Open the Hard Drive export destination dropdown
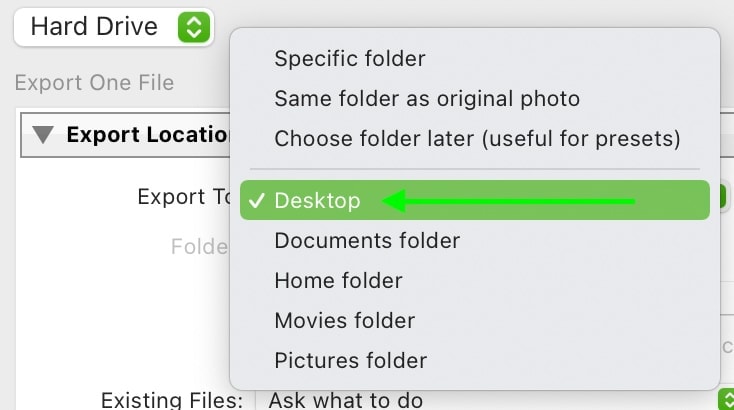 coord(114,27)
